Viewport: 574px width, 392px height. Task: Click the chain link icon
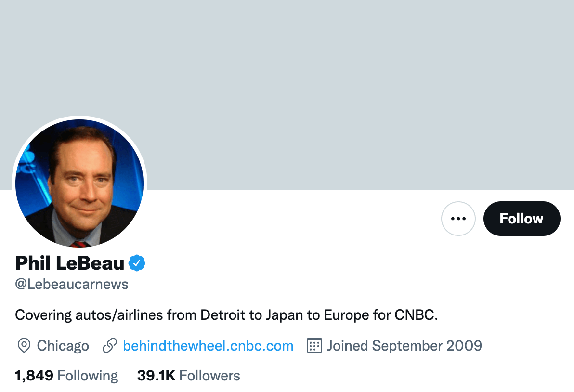pos(110,346)
